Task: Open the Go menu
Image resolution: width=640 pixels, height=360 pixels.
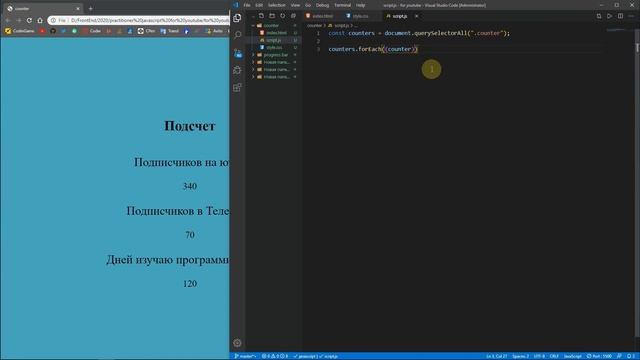Action: click(x=308, y=5)
